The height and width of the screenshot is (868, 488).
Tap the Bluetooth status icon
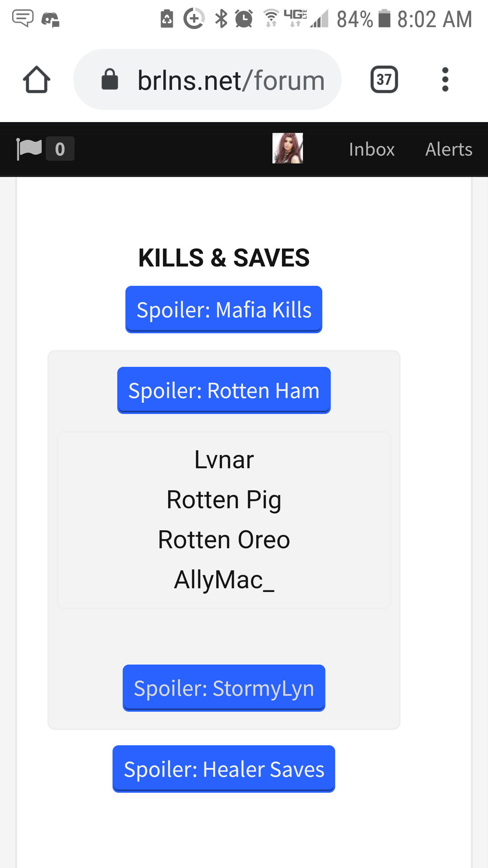coord(221,19)
